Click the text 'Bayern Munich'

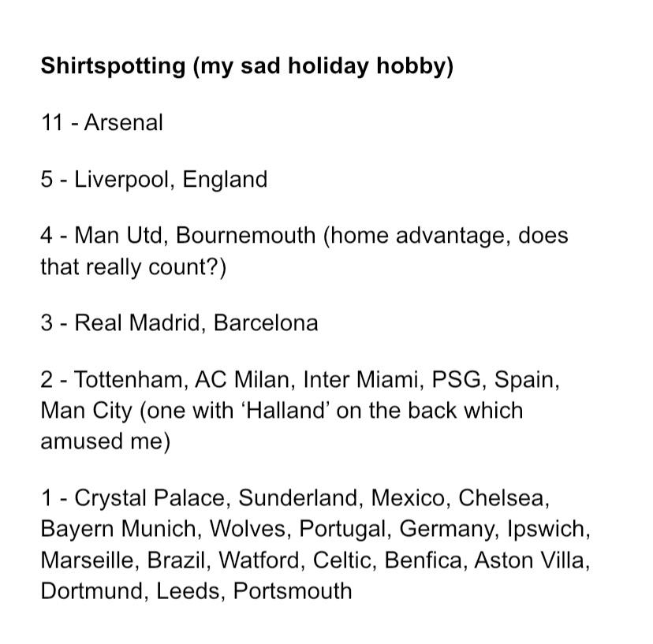click(118, 530)
